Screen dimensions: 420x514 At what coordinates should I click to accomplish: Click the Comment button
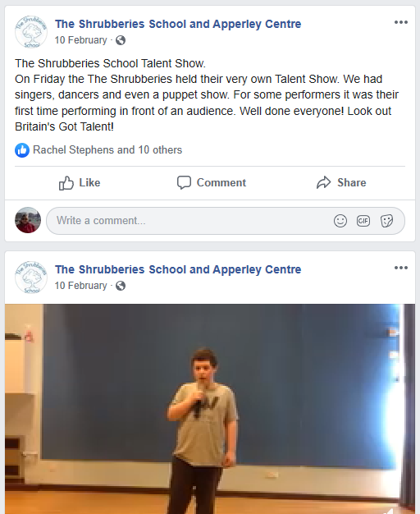coord(212,182)
